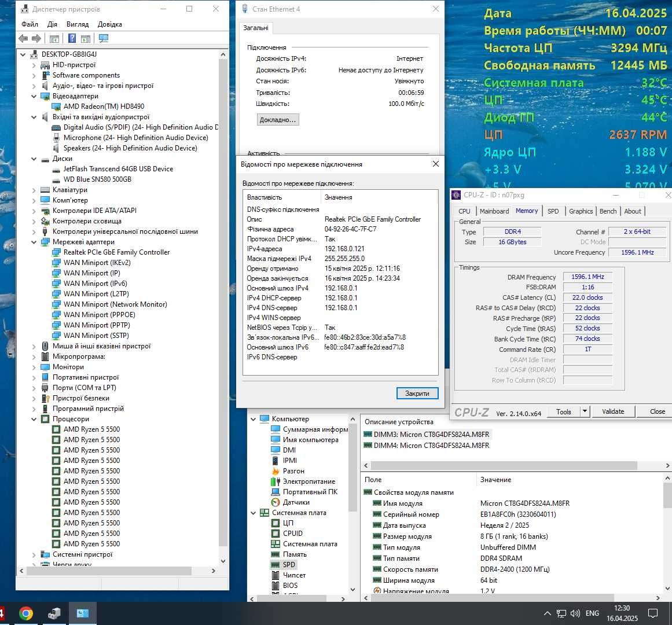The width and height of the screenshot is (672, 625).
Task: Click the Back arrow in Device Manager toolbar
Action: (x=23, y=39)
